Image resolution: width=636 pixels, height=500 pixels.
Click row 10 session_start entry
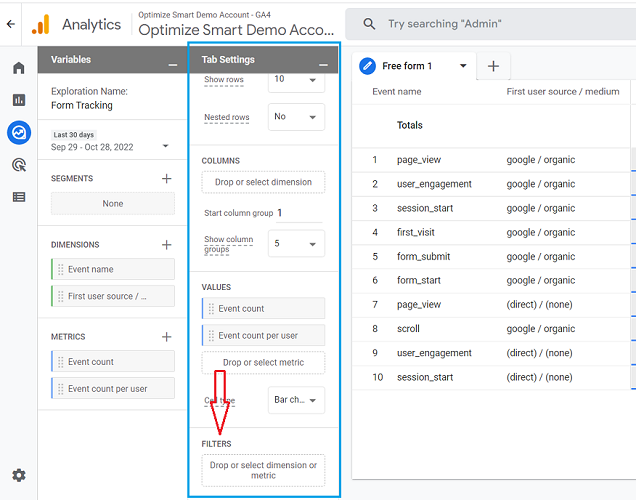[493, 377]
